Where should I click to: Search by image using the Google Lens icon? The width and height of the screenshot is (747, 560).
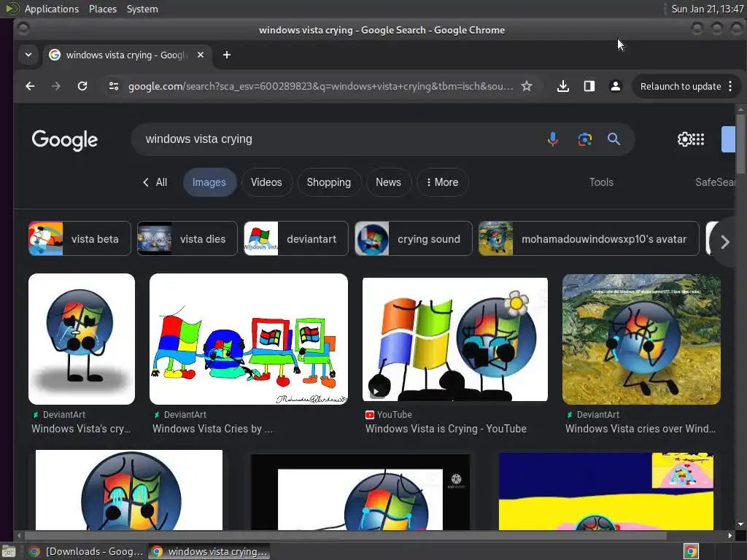[585, 139]
